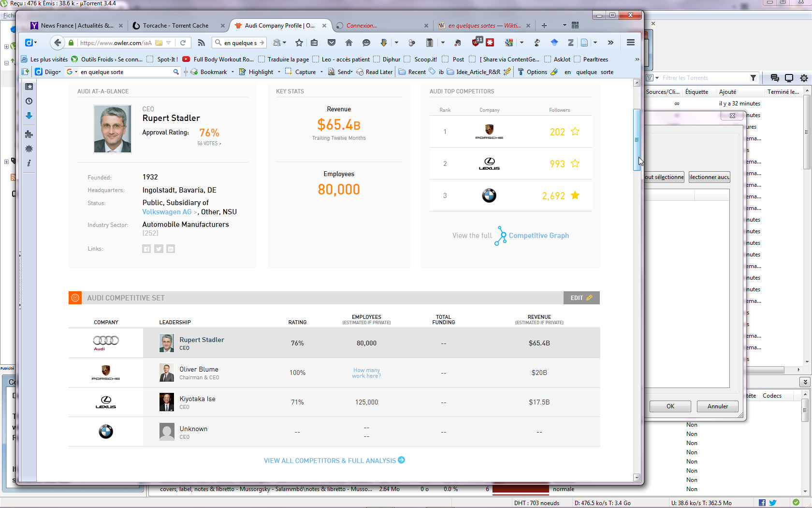Open 56 VOTES link under approval rating
Image resolution: width=812 pixels, height=508 pixels.
tap(209, 143)
